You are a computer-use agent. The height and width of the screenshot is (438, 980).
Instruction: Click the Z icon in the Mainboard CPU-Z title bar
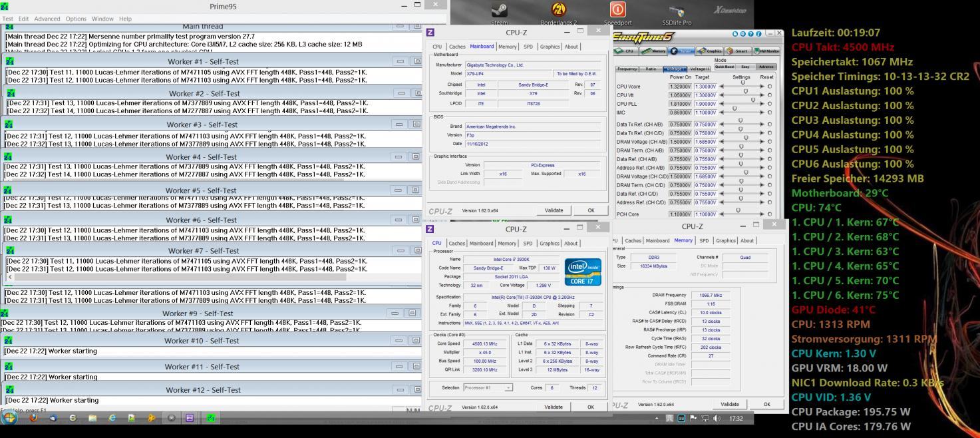pyautogui.click(x=430, y=32)
